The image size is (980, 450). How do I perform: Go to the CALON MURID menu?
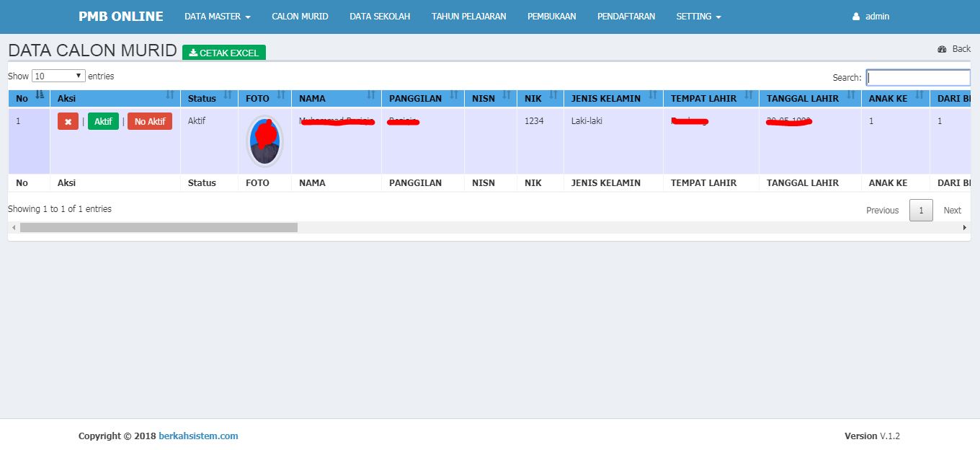(x=300, y=17)
